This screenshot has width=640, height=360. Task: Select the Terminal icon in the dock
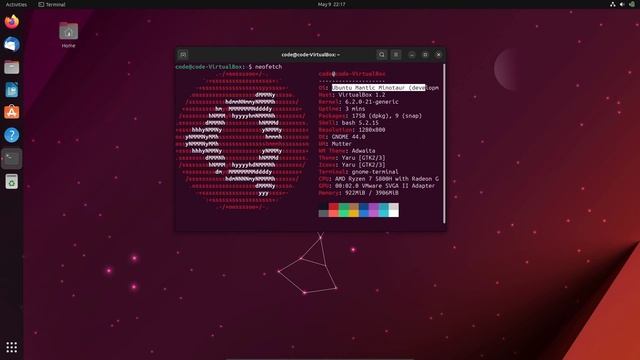[12, 158]
